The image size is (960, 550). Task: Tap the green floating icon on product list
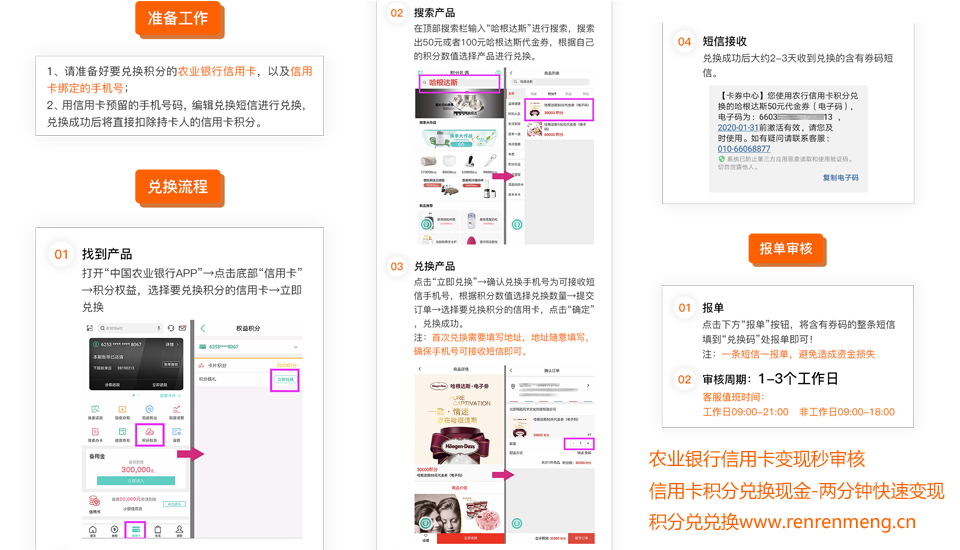tap(517, 224)
